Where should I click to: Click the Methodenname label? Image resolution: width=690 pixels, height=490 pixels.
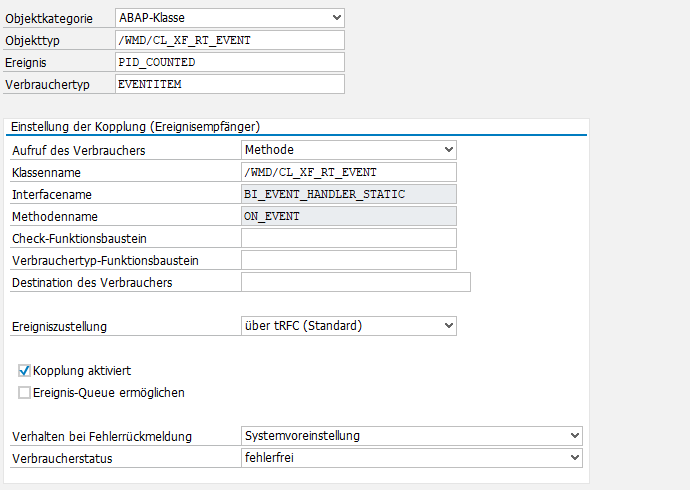tap(55, 216)
